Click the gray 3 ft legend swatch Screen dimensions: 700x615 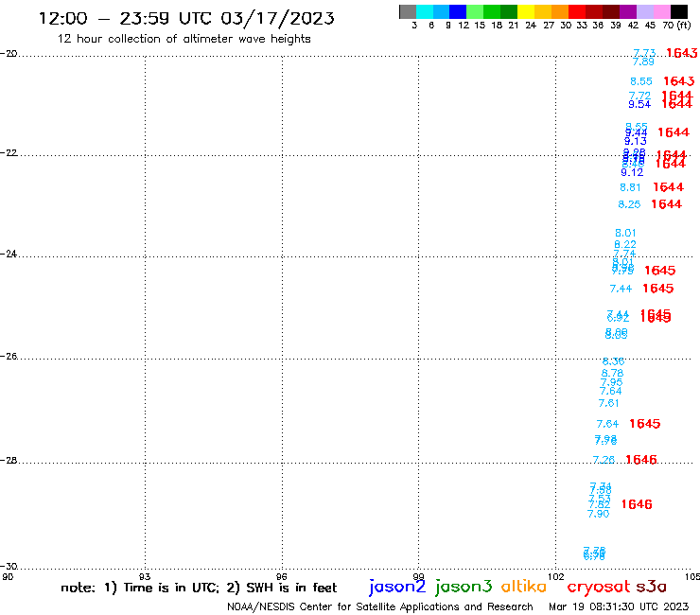pos(408,11)
